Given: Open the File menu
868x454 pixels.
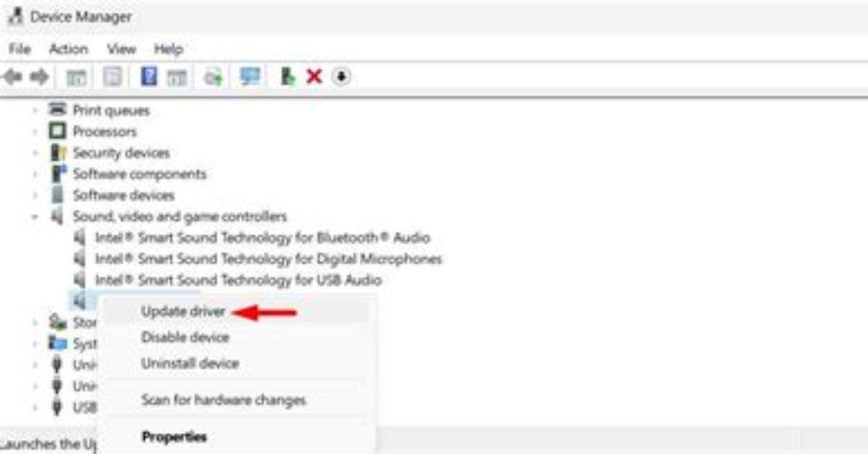Looking at the screenshot, I should (x=20, y=49).
